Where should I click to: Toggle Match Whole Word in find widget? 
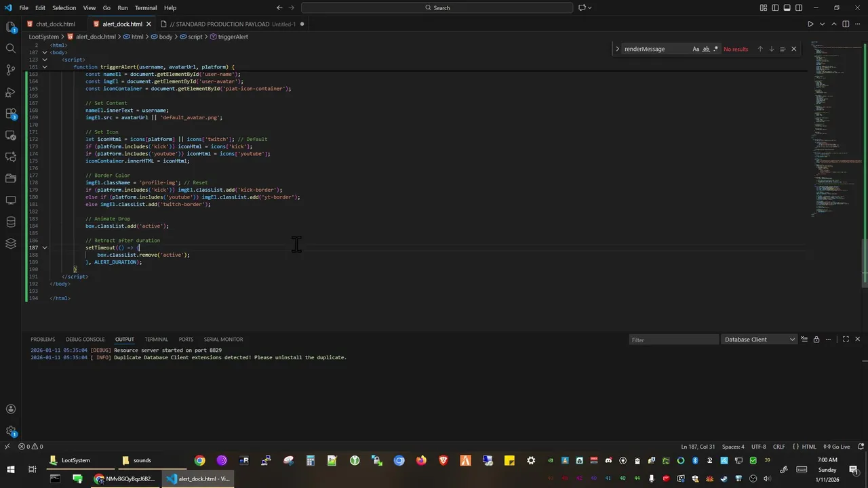(706, 49)
